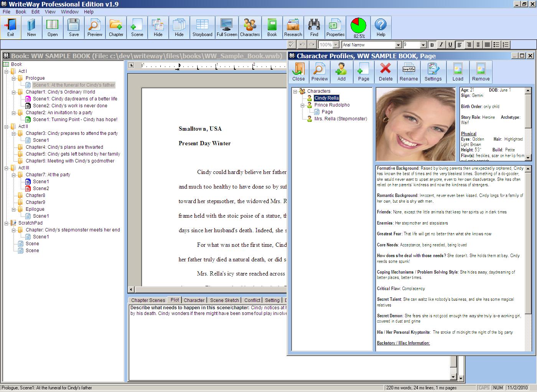Click the first-line indent marker on the ruler
The height and width of the screenshot is (392, 537).
click(178, 64)
